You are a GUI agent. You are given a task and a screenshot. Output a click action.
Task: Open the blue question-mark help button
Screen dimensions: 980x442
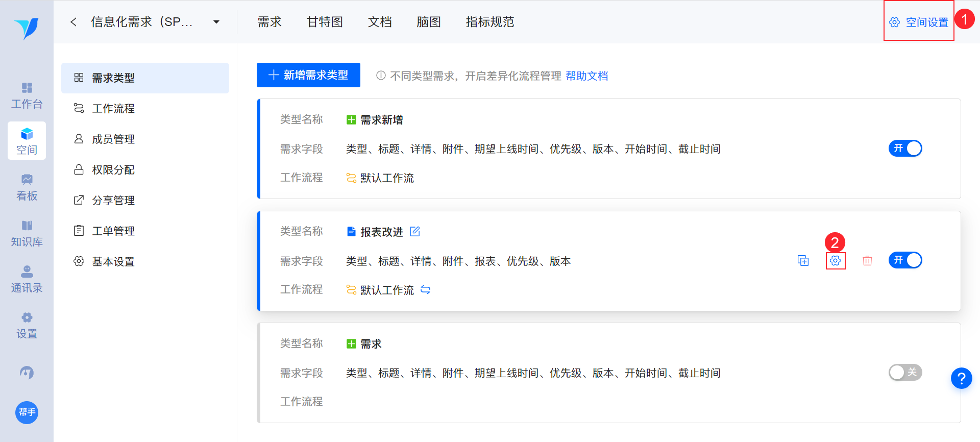[x=961, y=378]
